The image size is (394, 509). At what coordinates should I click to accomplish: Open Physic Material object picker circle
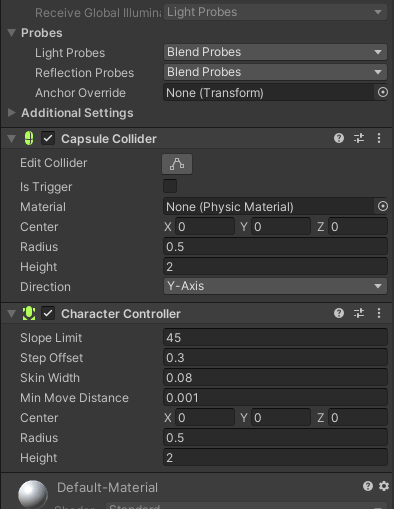click(x=383, y=206)
